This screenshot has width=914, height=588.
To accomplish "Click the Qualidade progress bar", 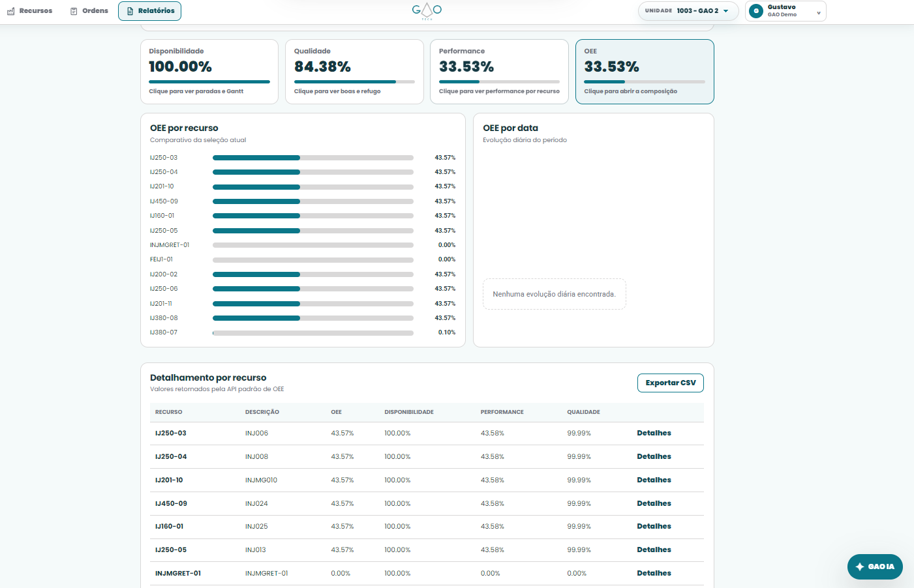I will click(x=354, y=81).
